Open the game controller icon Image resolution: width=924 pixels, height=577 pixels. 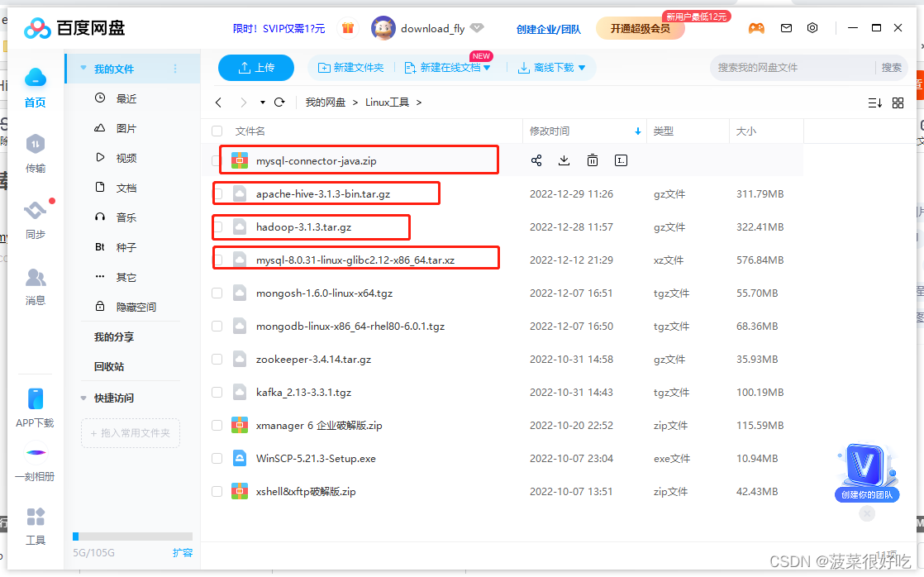[x=756, y=28]
